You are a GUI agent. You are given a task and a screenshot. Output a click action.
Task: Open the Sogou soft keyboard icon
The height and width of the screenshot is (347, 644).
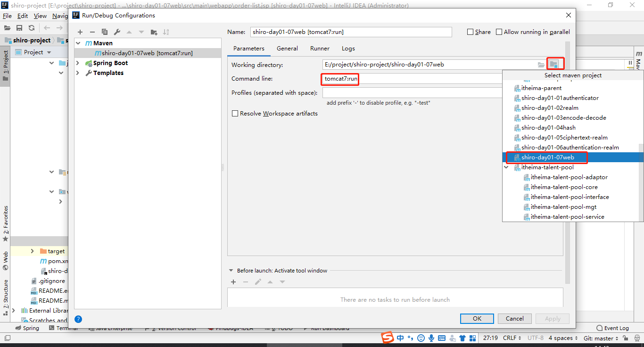pyautogui.click(x=442, y=338)
